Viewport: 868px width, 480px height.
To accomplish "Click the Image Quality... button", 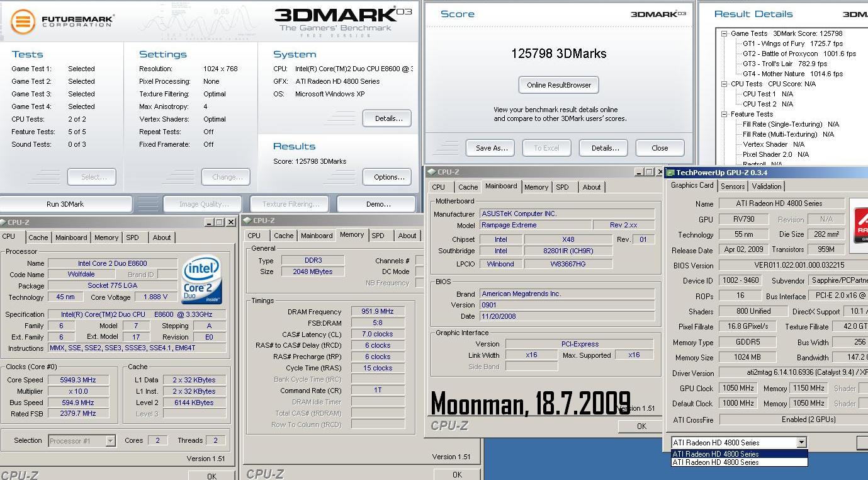I will click(x=204, y=204).
